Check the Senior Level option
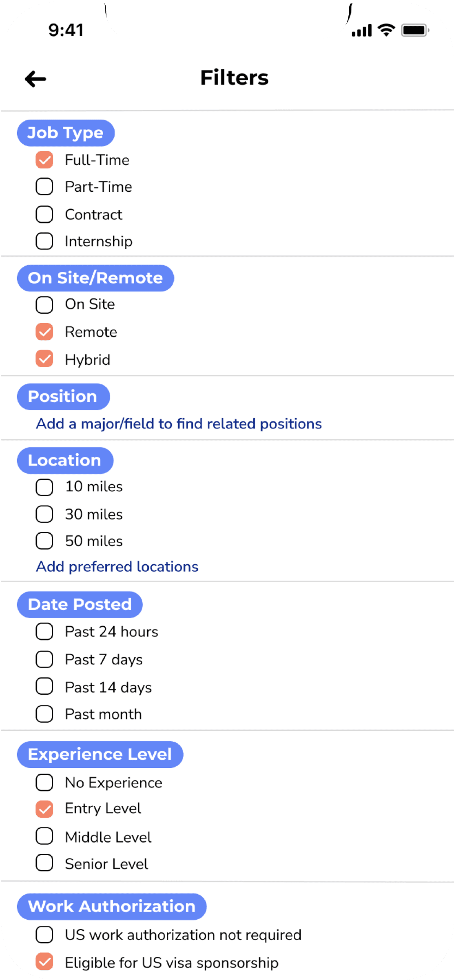 point(44,863)
